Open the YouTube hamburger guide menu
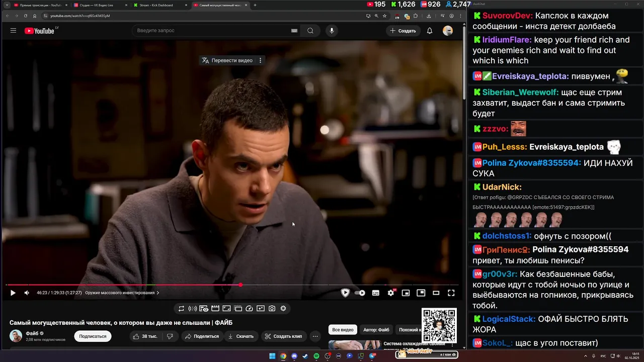This screenshot has width=644, height=362. (13, 31)
